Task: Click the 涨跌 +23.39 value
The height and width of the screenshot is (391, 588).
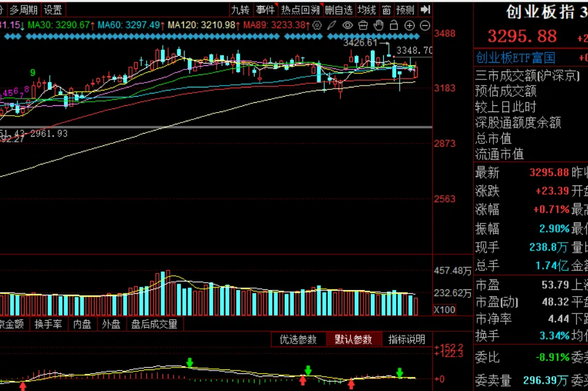Action: (x=552, y=191)
